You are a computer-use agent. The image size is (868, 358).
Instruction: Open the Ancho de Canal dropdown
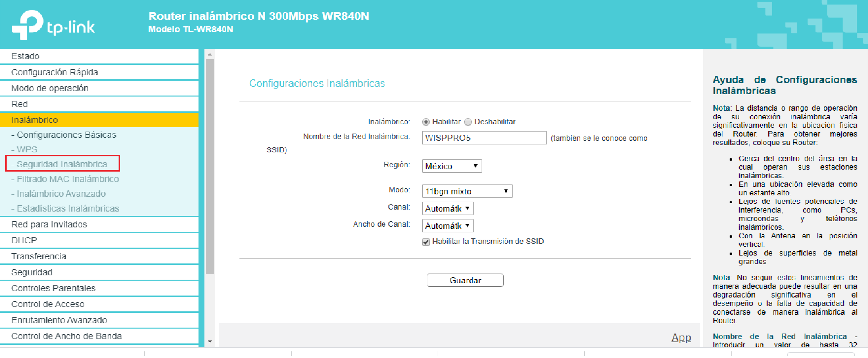(447, 226)
